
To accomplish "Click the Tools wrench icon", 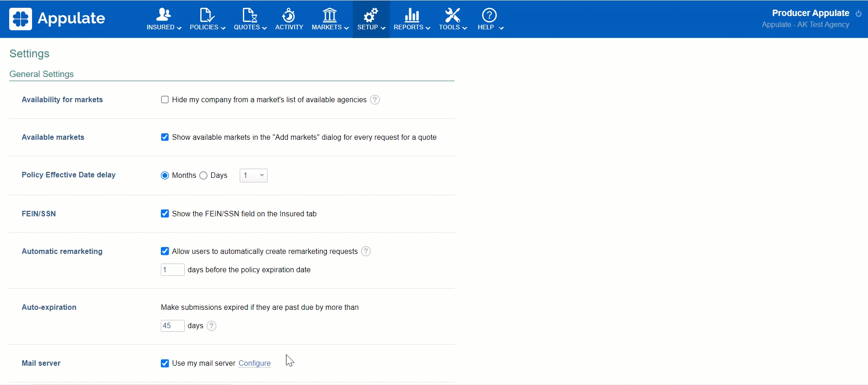I will click(x=452, y=15).
